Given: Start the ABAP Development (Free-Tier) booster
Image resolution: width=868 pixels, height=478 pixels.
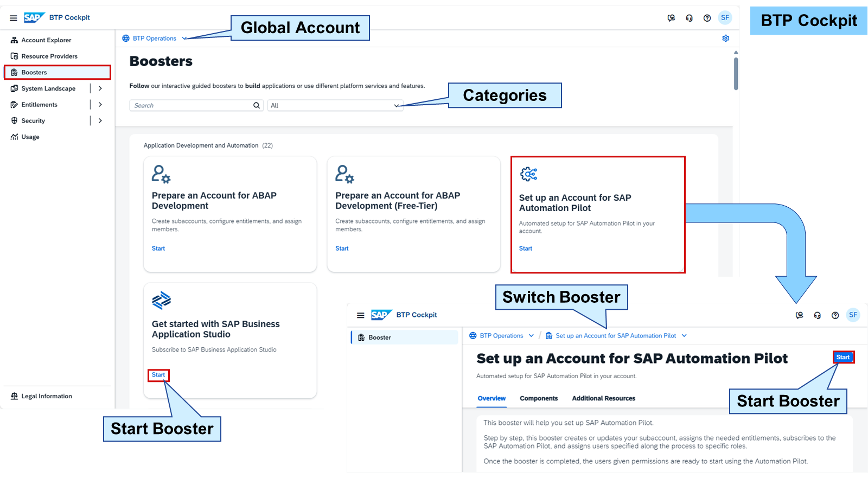Looking at the screenshot, I should coord(342,248).
